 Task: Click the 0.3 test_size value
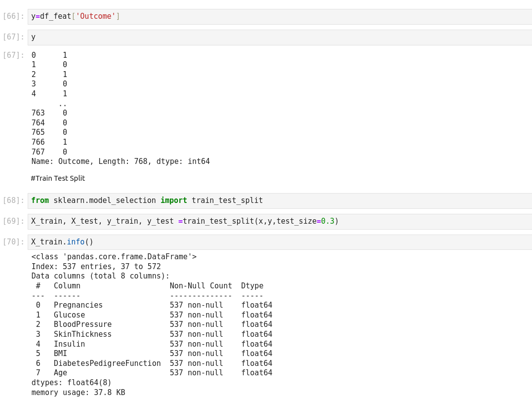coord(327,221)
